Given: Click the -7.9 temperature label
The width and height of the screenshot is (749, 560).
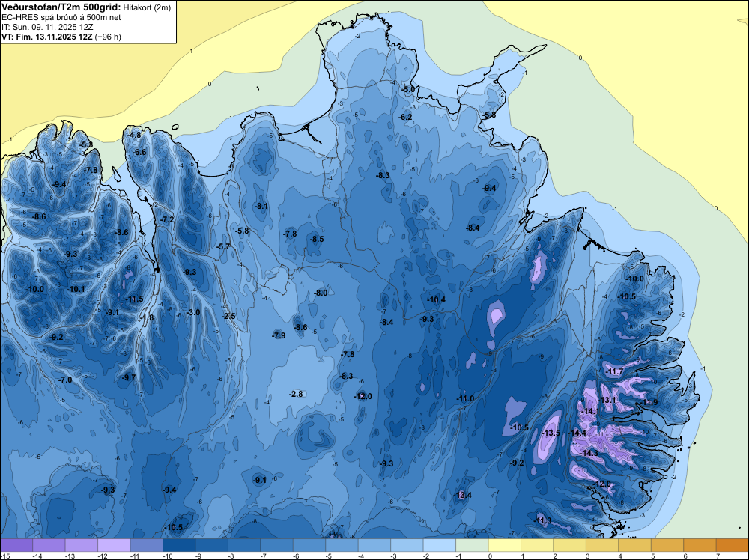Looking at the screenshot, I should tap(279, 335).
